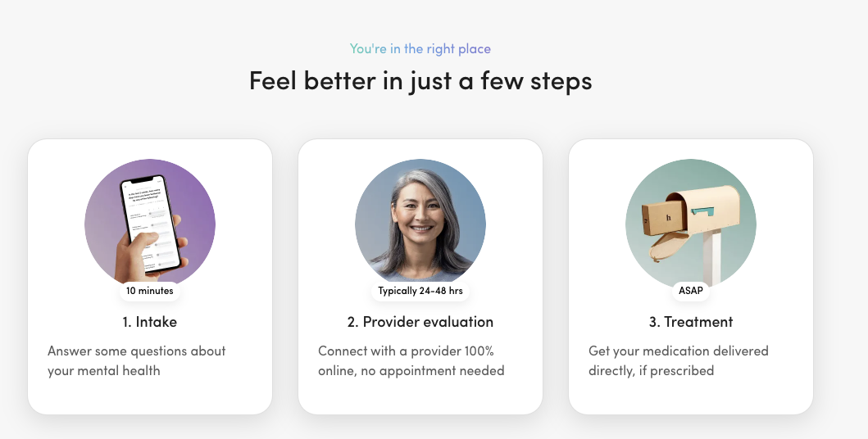
Task: Click the "Typically 24-48 hrs" badge
Action: tap(420, 291)
